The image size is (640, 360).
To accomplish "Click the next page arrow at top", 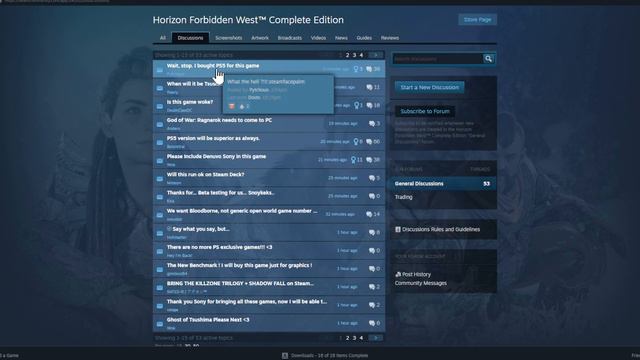I will [376, 55].
